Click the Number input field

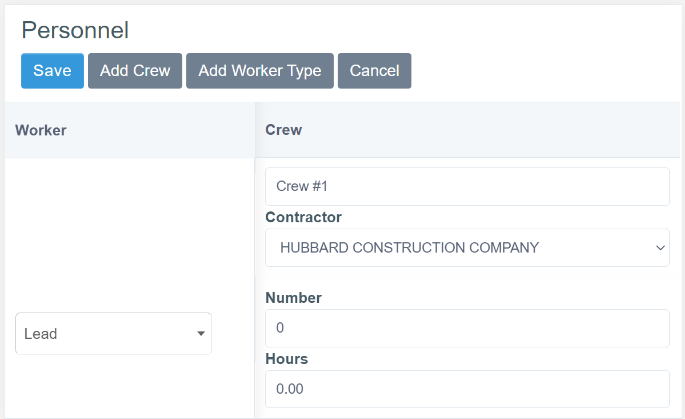pos(467,328)
